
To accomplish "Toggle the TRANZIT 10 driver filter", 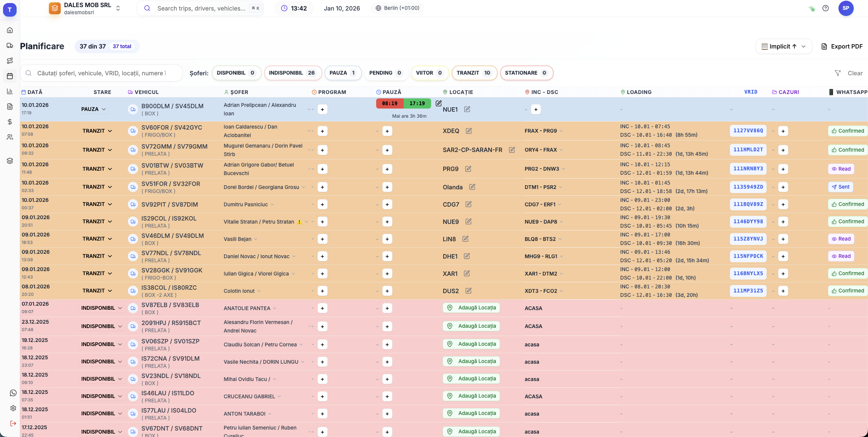I will [x=474, y=73].
